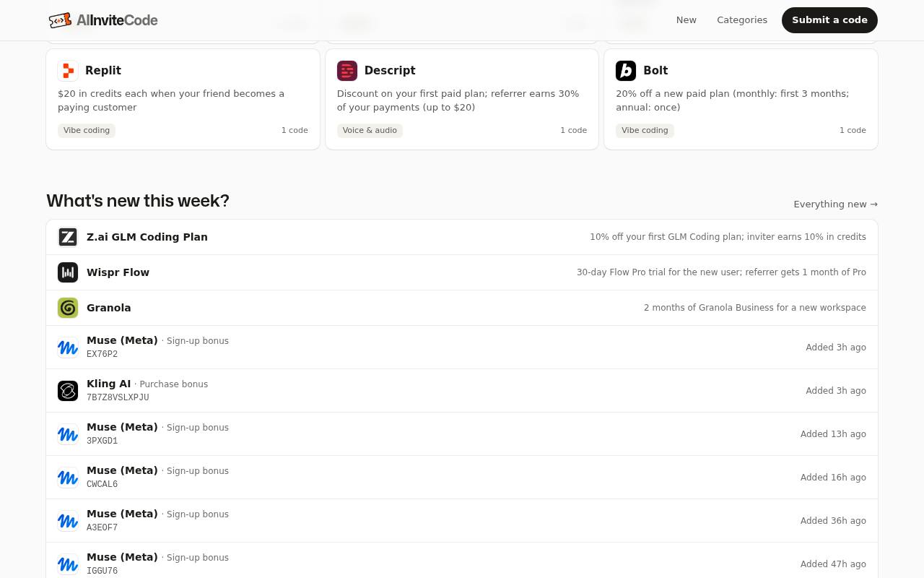Click Muse icon beside code A3EOF7
This screenshot has height=578, width=924.
[x=68, y=521]
